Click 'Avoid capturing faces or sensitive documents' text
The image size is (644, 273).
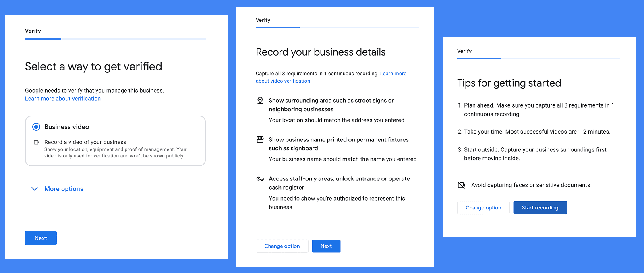(x=530, y=185)
